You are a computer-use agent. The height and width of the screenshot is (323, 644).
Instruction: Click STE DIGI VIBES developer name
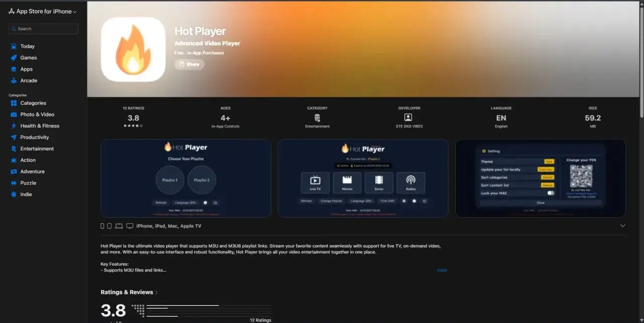coord(409,126)
